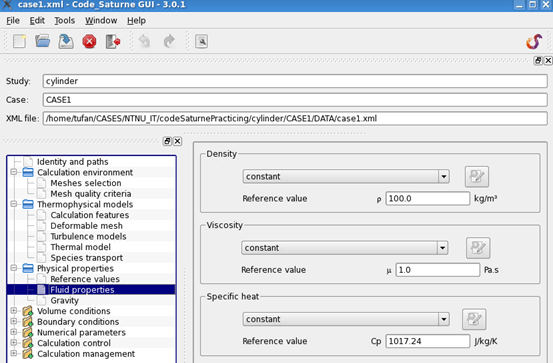This screenshot has height=363, width=553.
Task: Close the tree navigation panel
Action: [177, 141]
